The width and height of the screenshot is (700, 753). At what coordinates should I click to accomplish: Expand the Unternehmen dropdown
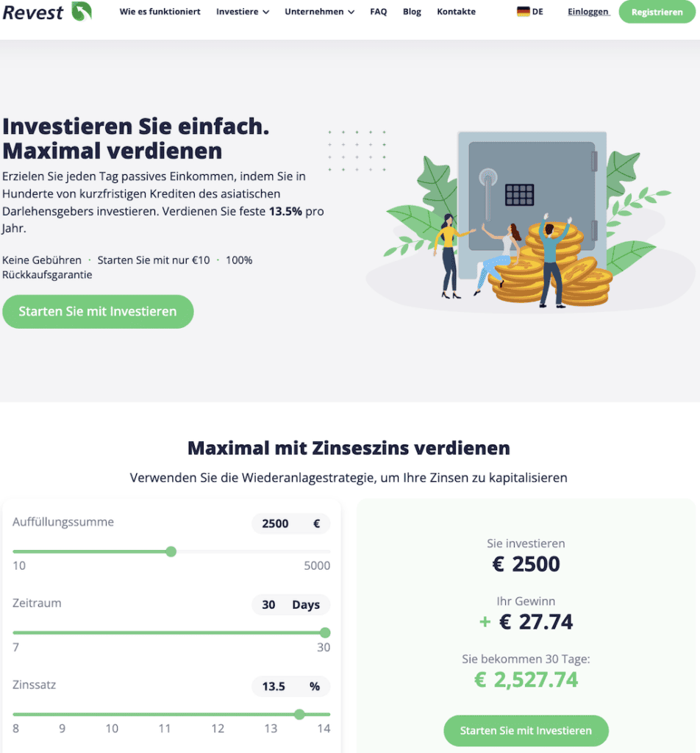(319, 12)
